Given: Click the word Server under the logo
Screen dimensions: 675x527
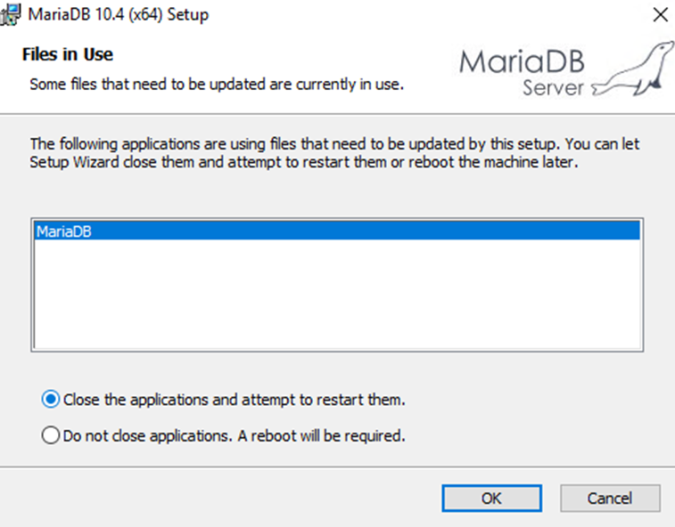Looking at the screenshot, I should tap(553, 87).
